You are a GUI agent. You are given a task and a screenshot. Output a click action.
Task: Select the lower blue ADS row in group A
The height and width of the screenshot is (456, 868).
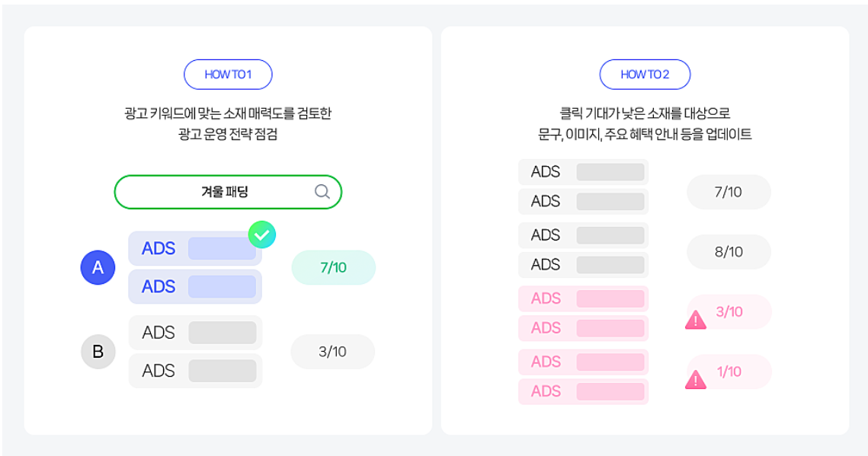[x=195, y=286]
